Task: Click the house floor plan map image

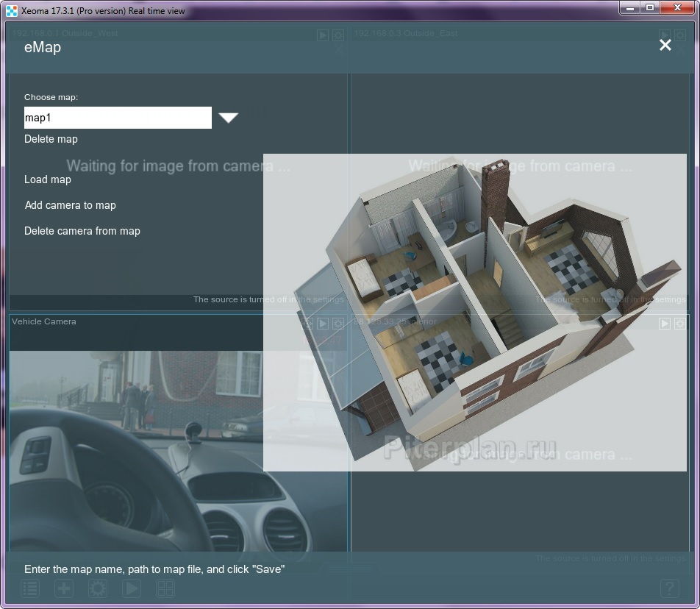Action: (x=474, y=313)
